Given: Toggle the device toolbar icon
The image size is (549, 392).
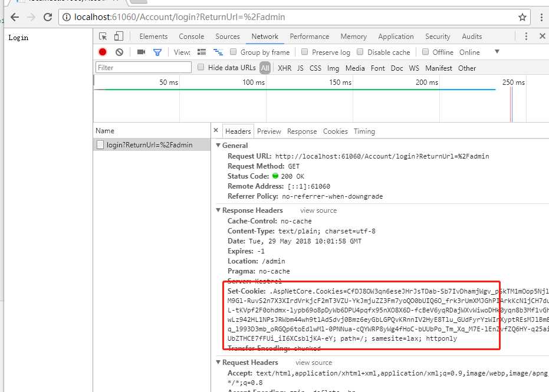Looking at the screenshot, I should [119, 36].
